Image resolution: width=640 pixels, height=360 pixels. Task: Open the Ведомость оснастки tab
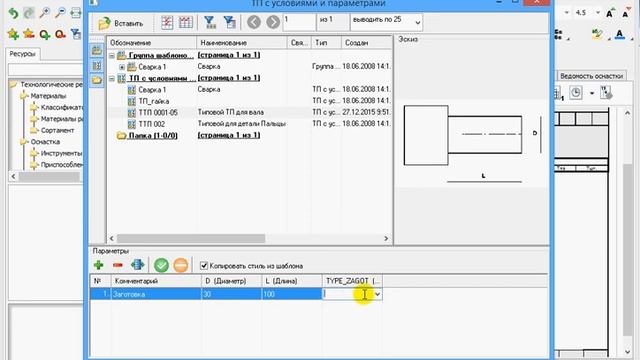(x=591, y=76)
